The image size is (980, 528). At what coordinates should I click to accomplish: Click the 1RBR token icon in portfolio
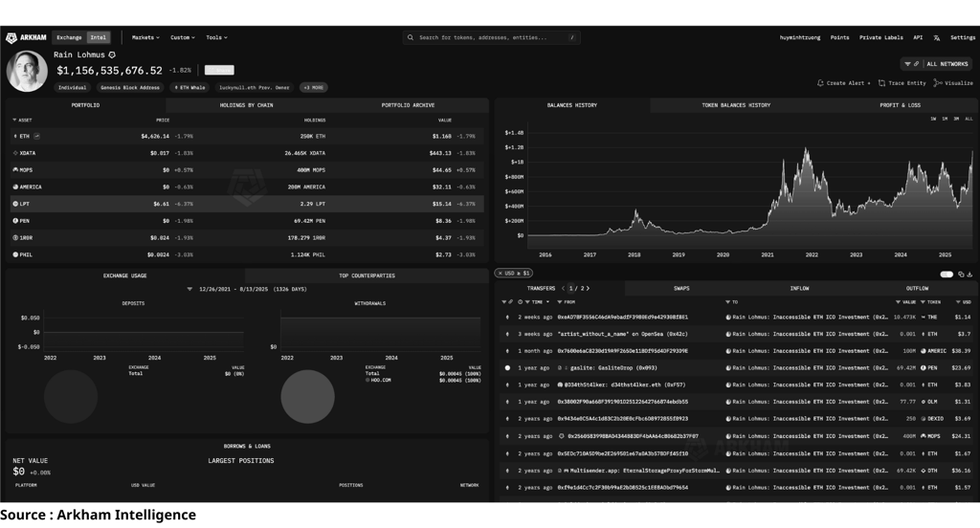[x=15, y=238]
